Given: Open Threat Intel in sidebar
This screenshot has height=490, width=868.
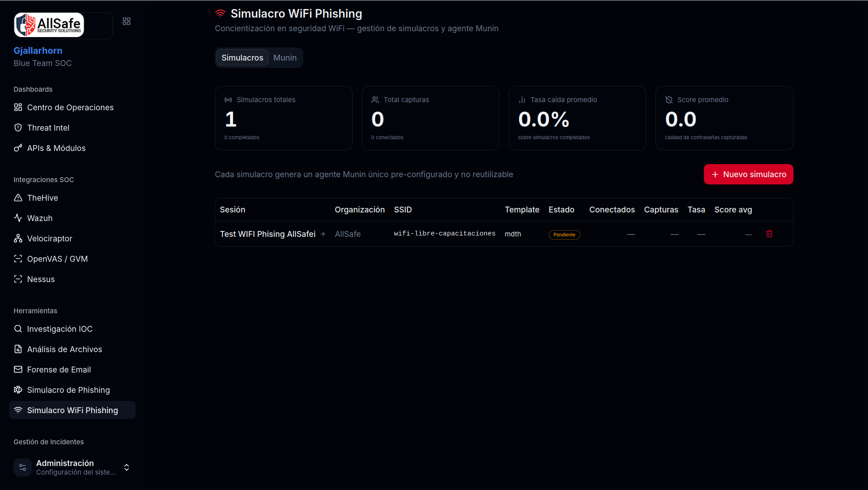Looking at the screenshot, I should pyautogui.click(x=72, y=127).
